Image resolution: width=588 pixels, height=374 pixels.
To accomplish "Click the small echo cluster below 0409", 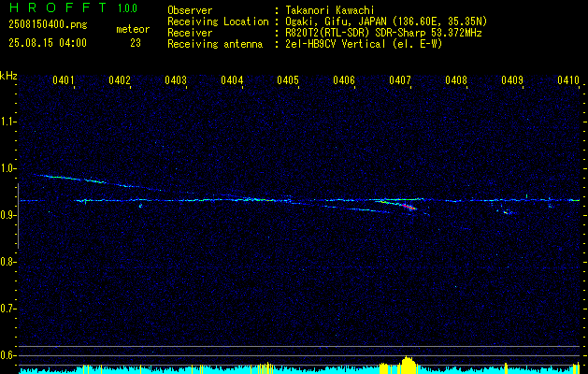I will 509,212.
